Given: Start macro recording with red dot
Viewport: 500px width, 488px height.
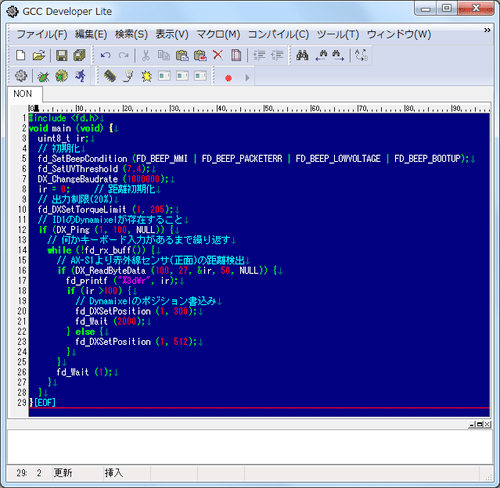Looking at the screenshot, I should coord(228,78).
